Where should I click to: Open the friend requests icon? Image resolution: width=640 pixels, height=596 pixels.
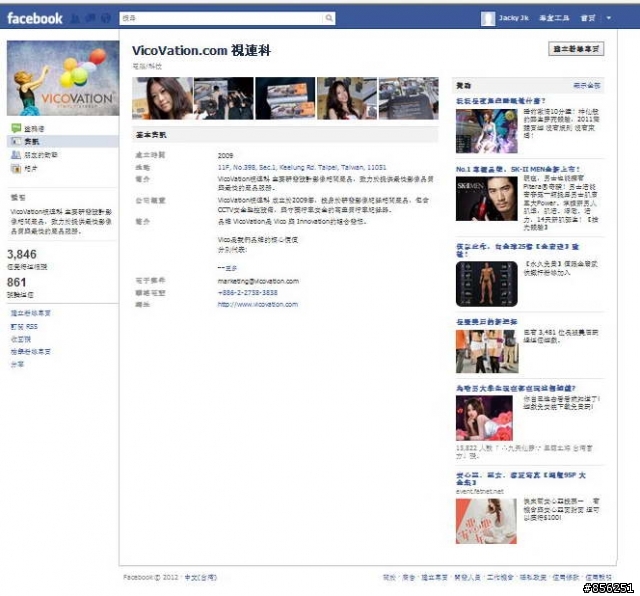76,18
